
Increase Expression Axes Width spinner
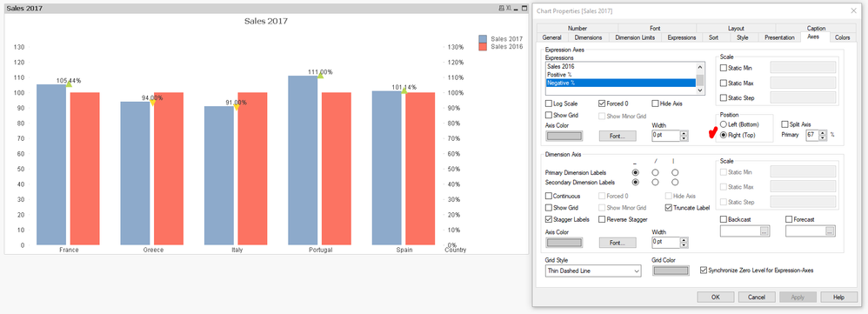684,133
